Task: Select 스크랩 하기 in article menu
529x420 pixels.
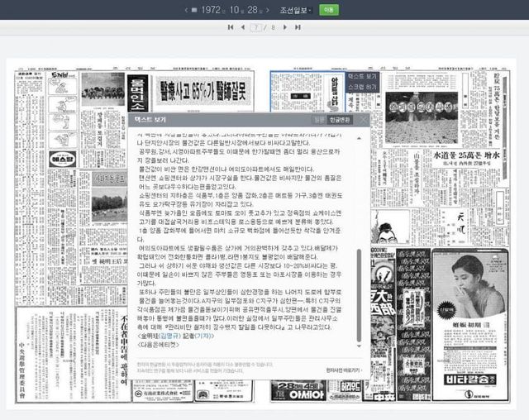Action: [x=362, y=86]
